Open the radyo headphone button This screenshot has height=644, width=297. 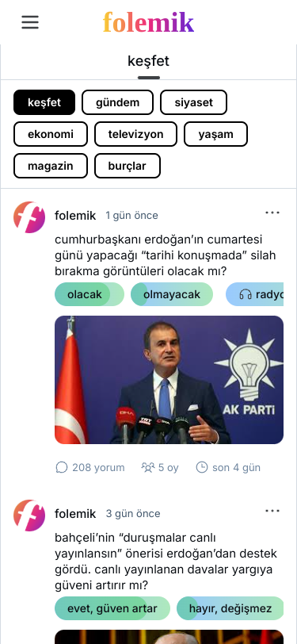pyautogui.click(x=255, y=294)
